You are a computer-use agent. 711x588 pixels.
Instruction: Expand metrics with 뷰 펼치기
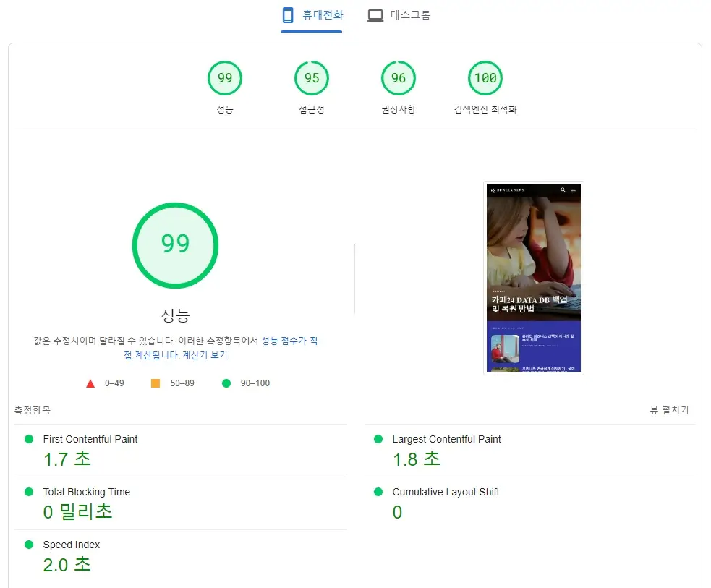click(x=669, y=410)
